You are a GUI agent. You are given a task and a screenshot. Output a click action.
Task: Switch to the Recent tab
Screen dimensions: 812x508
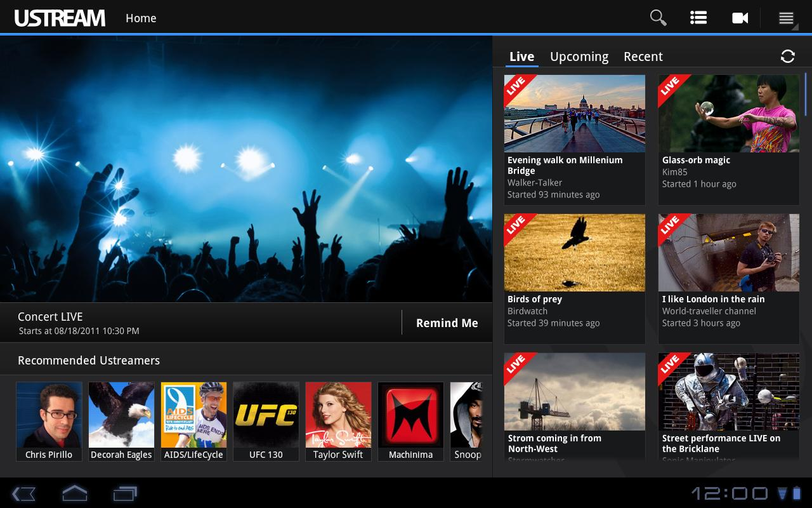643,57
